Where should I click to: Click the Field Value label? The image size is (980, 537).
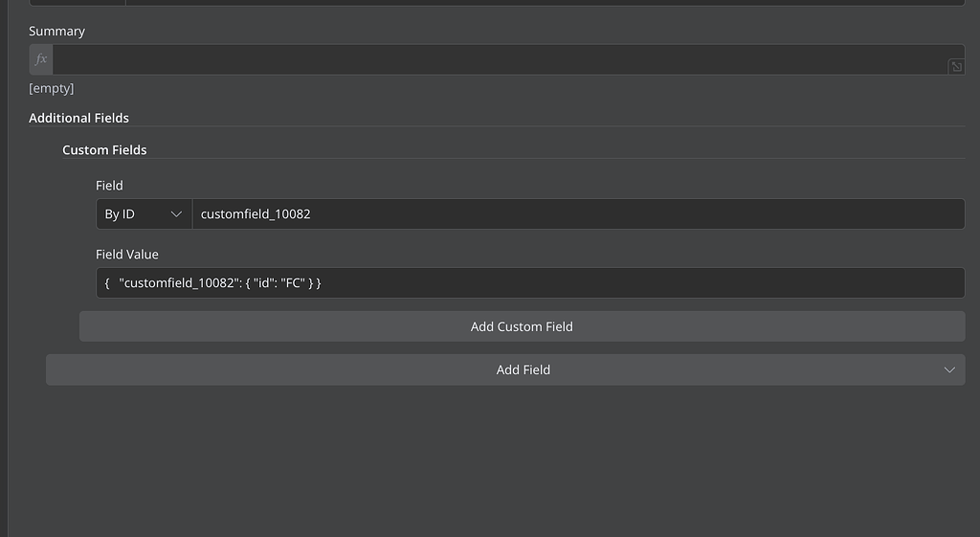click(127, 255)
